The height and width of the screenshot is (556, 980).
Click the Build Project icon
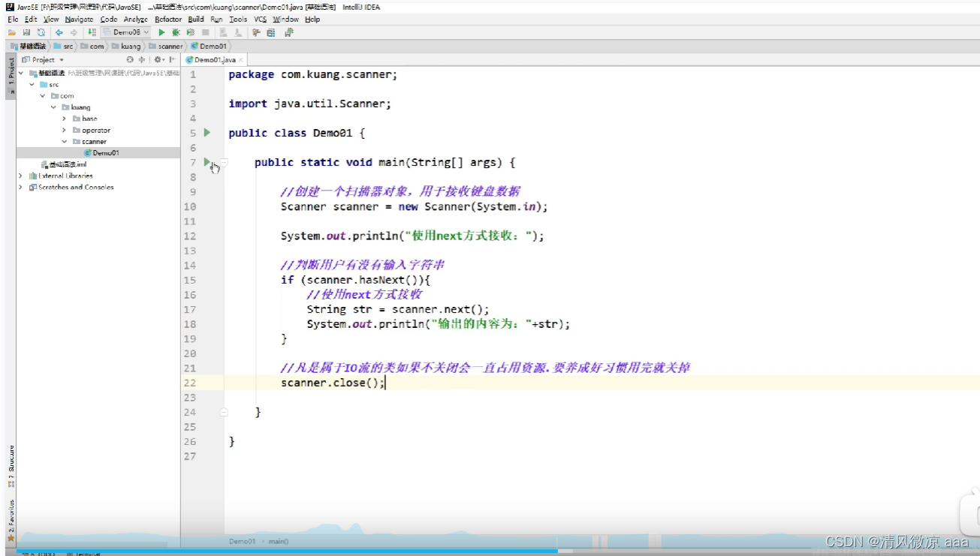pyautogui.click(x=92, y=32)
